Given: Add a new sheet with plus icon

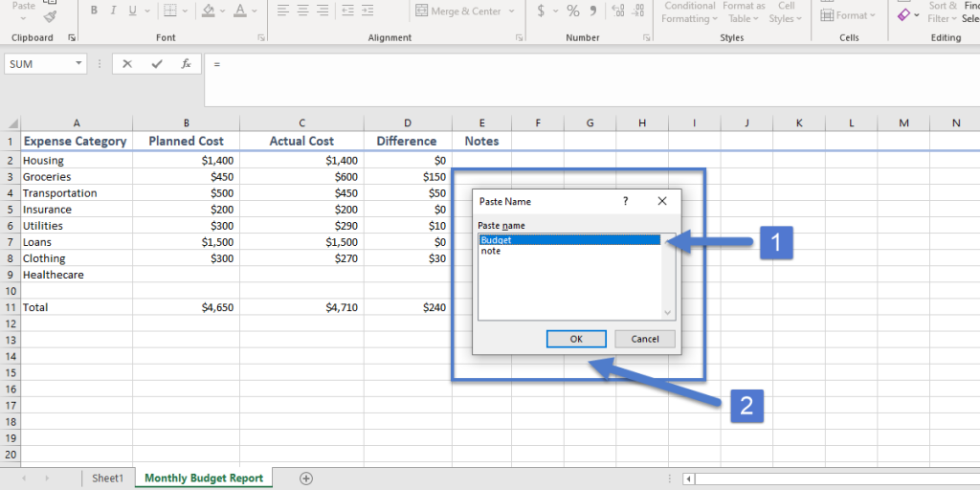Looking at the screenshot, I should [306, 478].
